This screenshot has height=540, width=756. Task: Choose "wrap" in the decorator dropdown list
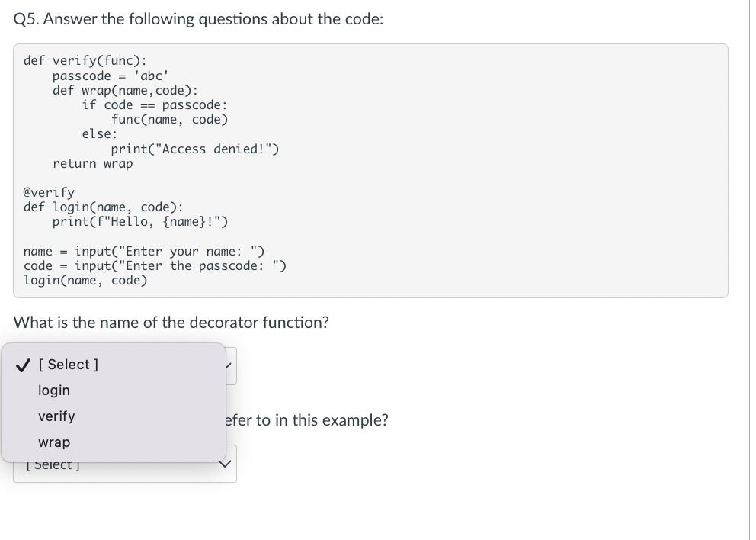(x=54, y=442)
